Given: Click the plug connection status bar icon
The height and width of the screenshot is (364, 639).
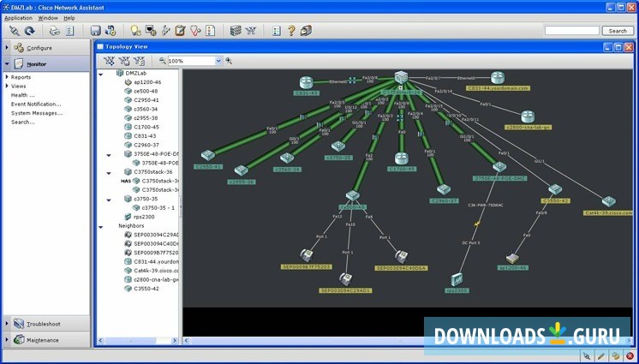Looking at the screenshot, I should (587, 355).
